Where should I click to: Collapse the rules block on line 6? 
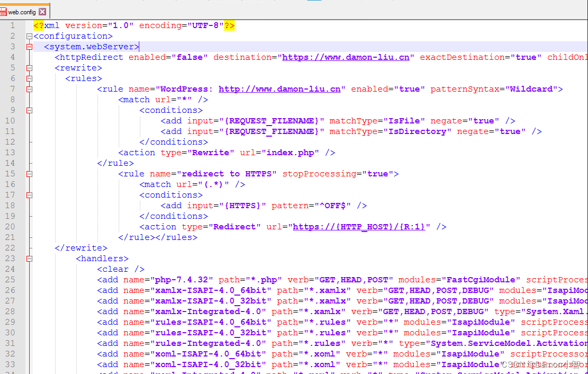pyautogui.click(x=29, y=79)
